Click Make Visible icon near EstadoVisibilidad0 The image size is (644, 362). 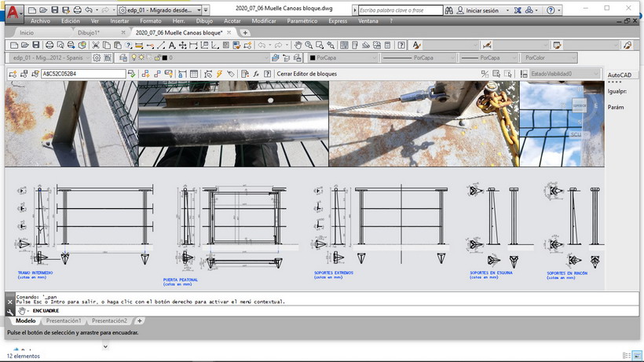(496, 74)
